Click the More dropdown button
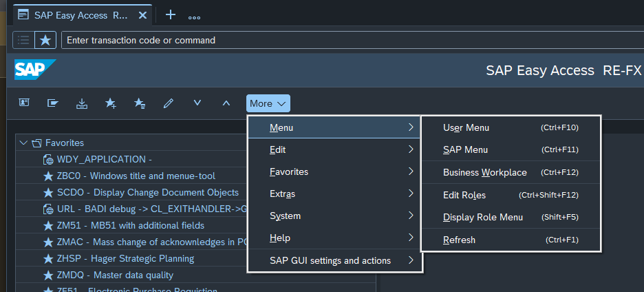This screenshot has height=292, width=644. coord(268,103)
